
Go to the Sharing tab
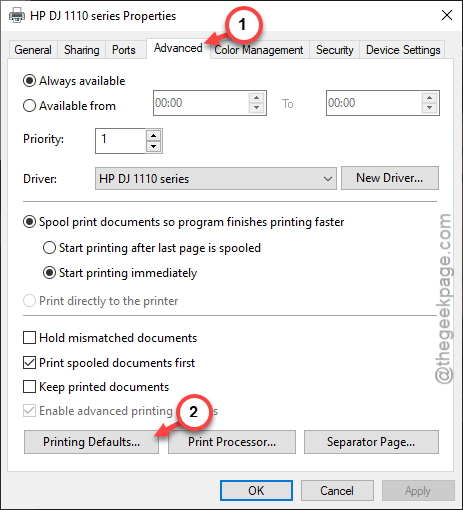[x=82, y=50]
